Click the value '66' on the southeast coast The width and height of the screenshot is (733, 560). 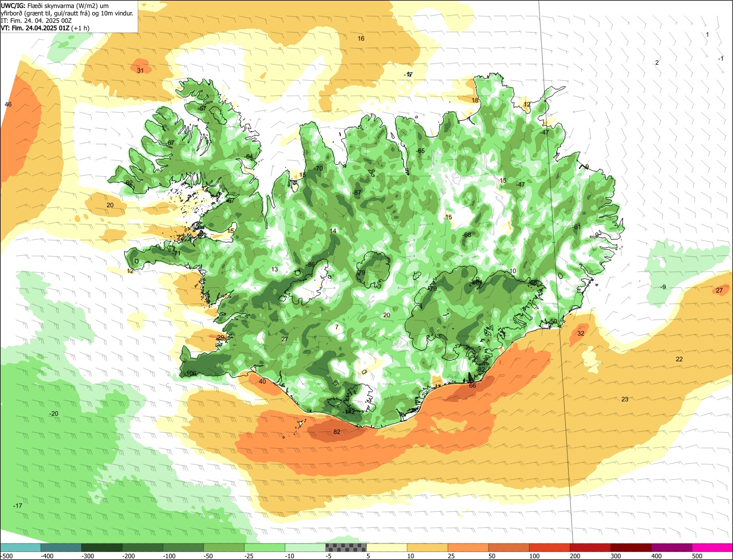tap(472, 386)
